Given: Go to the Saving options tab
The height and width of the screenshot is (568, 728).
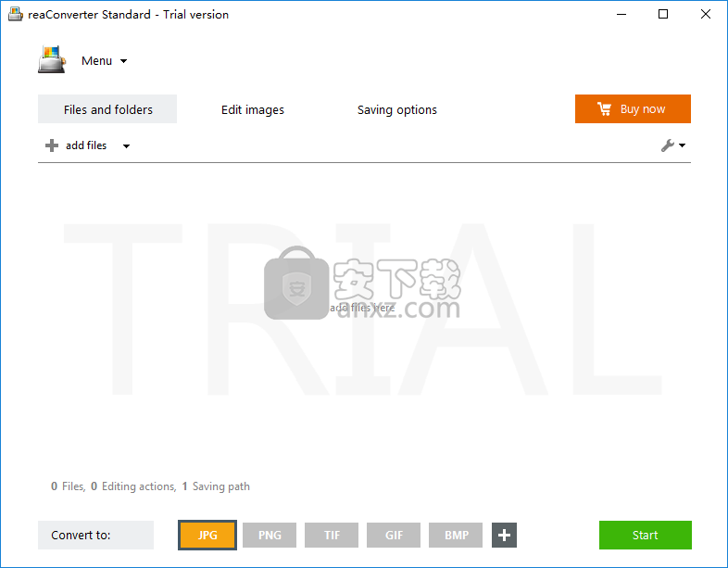Looking at the screenshot, I should pyautogui.click(x=397, y=109).
